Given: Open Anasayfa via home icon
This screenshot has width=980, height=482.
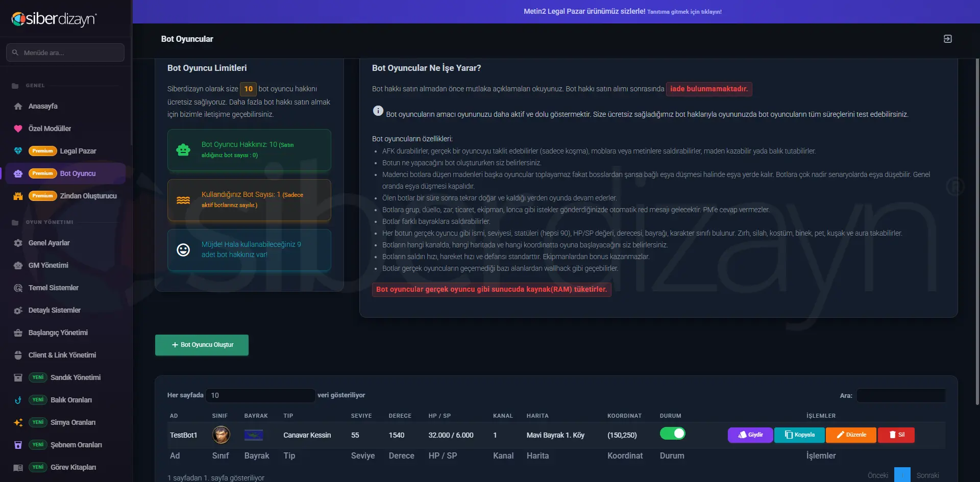Looking at the screenshot, I should point(66,106).
